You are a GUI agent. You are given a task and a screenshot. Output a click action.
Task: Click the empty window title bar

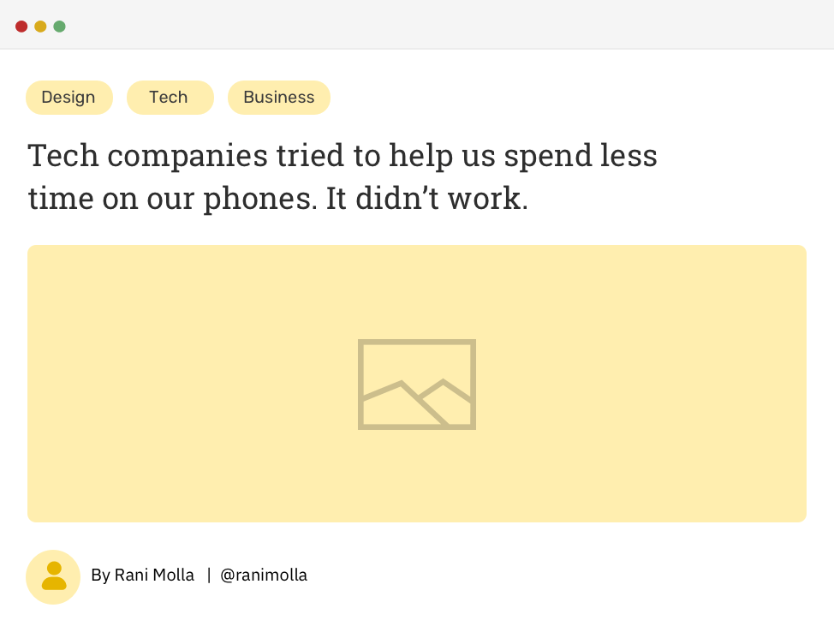[x=428, y=26]
